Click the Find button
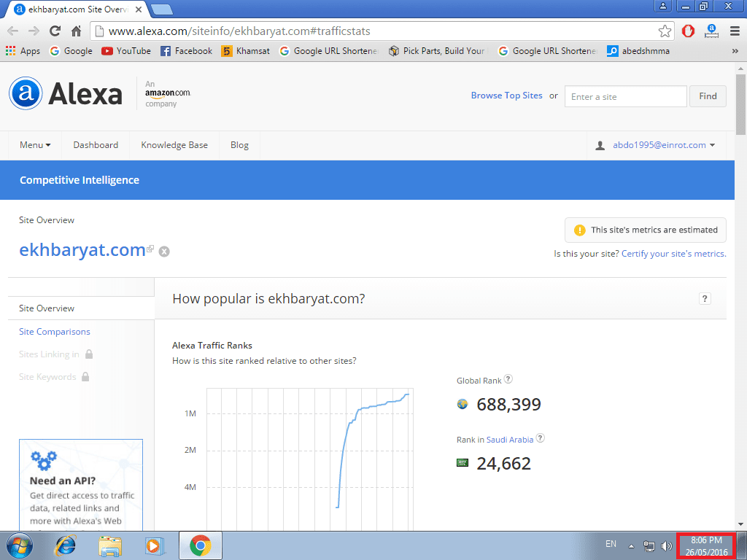 [x=708, y=96]
